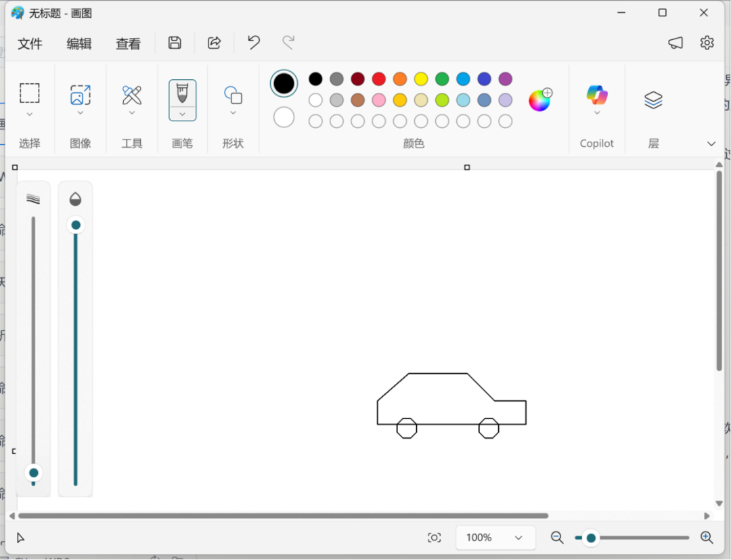
Task: Undo the last action
Action: point(254,43)
